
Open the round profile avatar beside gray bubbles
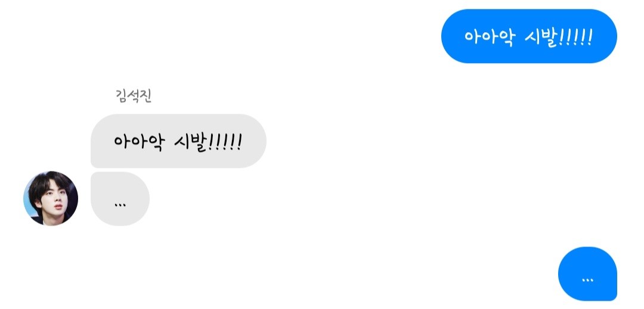pyautogui.click(x=51, y=198)
